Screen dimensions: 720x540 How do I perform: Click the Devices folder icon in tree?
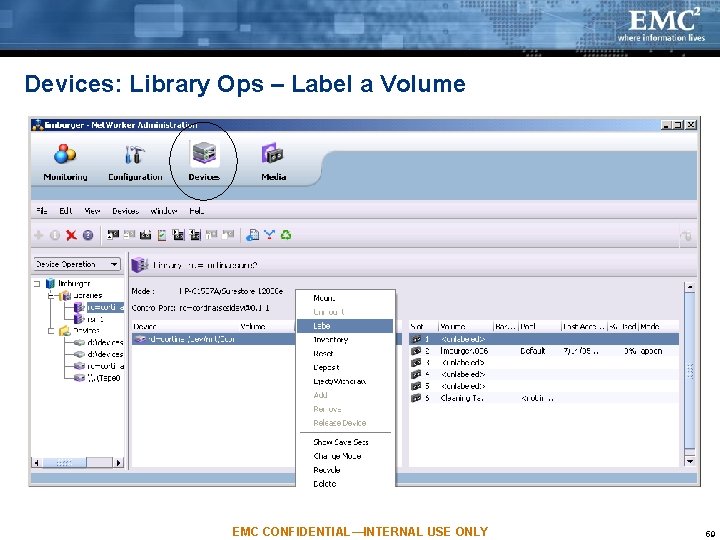(x=65, y=330)
